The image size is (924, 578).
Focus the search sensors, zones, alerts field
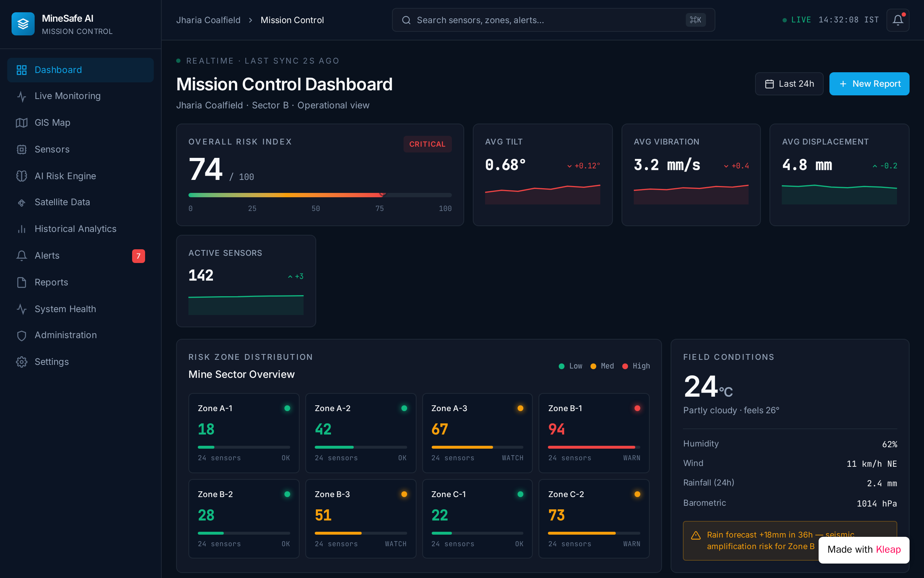pos(553,20)
